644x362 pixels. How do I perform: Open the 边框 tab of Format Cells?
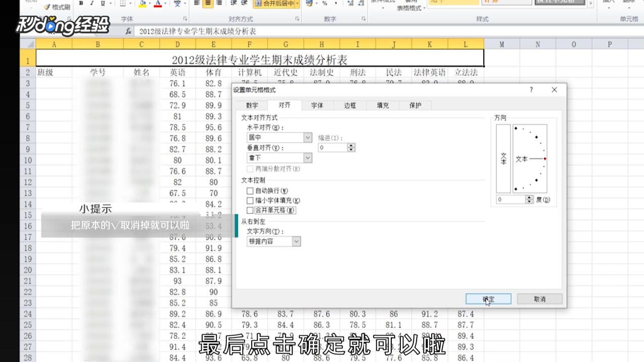pyautogui.click(x=349, y=105)
